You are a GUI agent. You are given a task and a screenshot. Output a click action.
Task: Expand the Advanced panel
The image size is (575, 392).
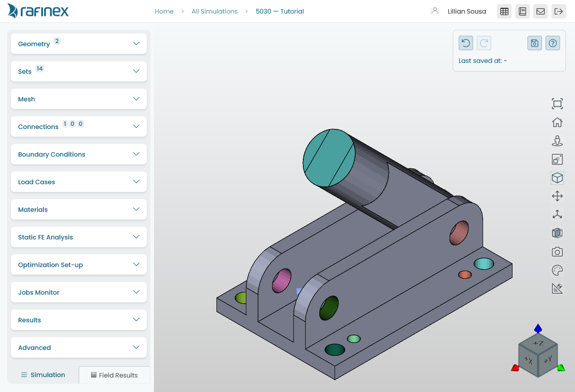(79, 347)
